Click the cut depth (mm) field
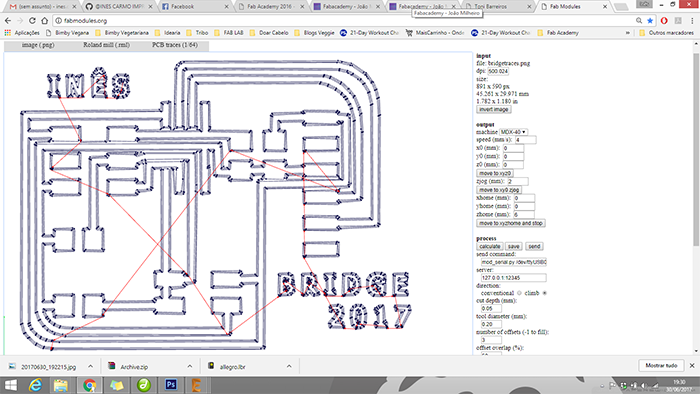Image resolution: width=700 pixels, height=394 pixels. pos(491,309)
